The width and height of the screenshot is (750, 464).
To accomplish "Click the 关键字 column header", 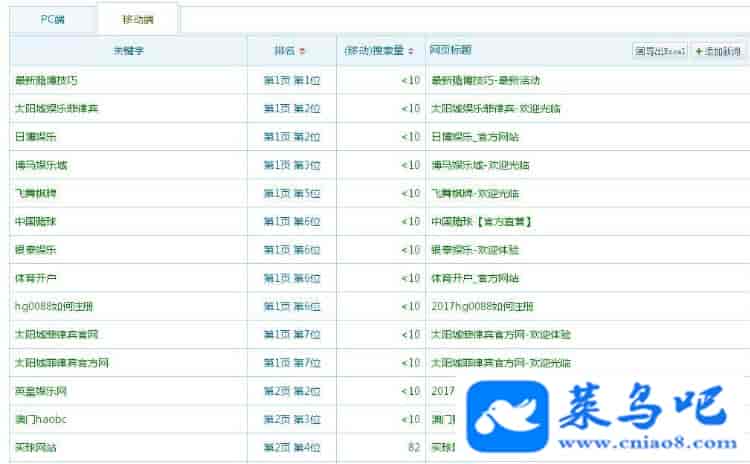I will click(129, 50).
